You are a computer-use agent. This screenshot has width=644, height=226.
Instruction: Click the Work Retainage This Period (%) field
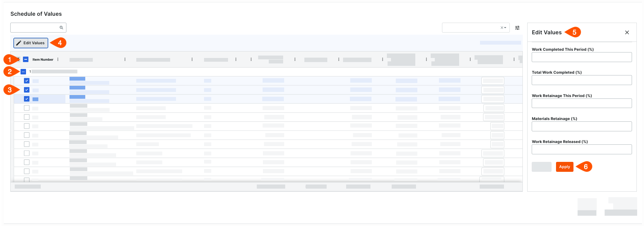tap(582, 103)
